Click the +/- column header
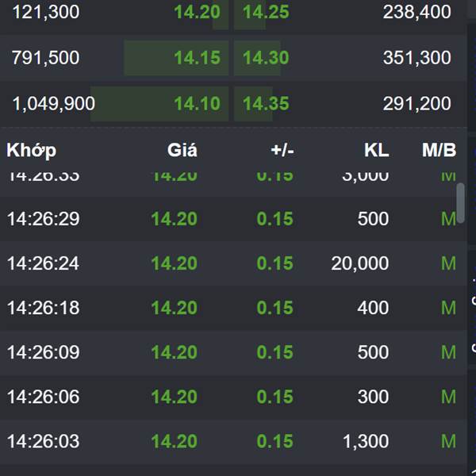Image resolution: width=476 pixels, height=476 pixels. point(282,150)
